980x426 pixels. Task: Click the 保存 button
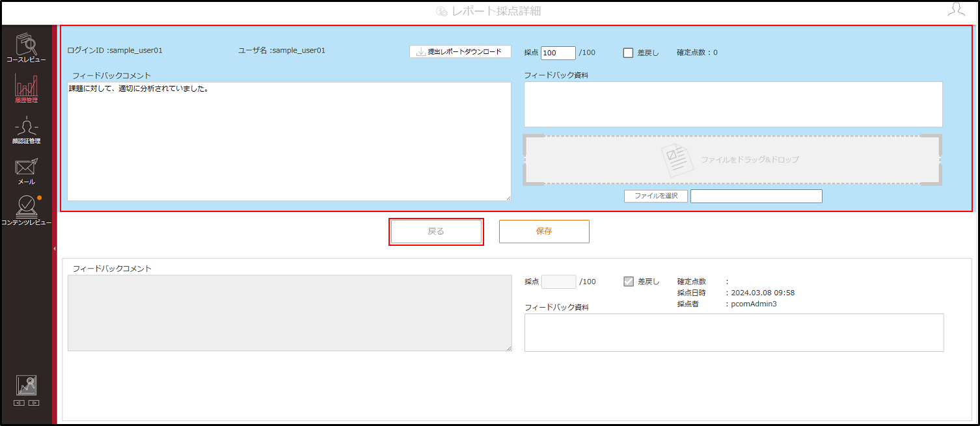544,232
